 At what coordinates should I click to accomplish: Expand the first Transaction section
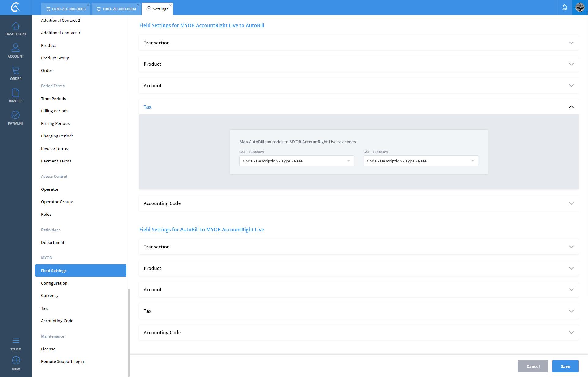(x=571, y=43)
